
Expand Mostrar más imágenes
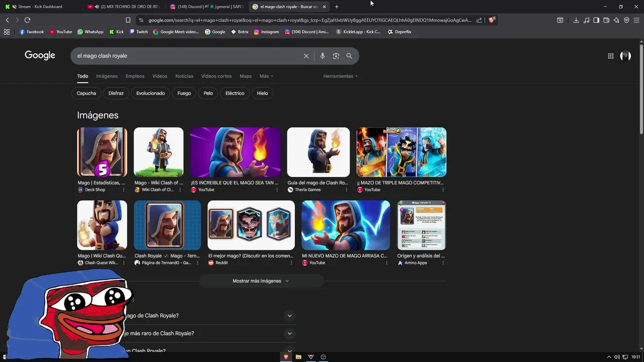pyautogui.click(x=261, y=281)
